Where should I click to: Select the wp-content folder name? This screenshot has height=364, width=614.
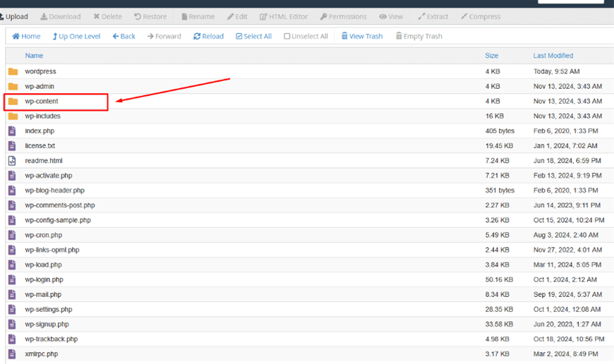[42, 101]
